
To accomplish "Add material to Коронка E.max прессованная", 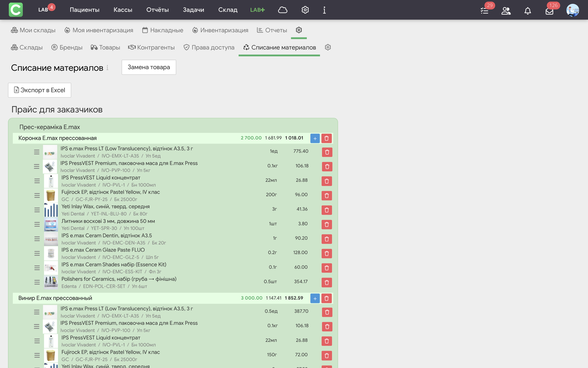I will coord(315,138).
